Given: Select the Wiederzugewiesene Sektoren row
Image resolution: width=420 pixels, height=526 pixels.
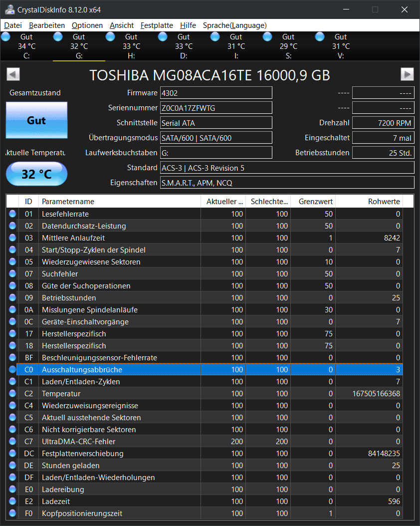Looking at the screenshot, I should click(120, 262).
